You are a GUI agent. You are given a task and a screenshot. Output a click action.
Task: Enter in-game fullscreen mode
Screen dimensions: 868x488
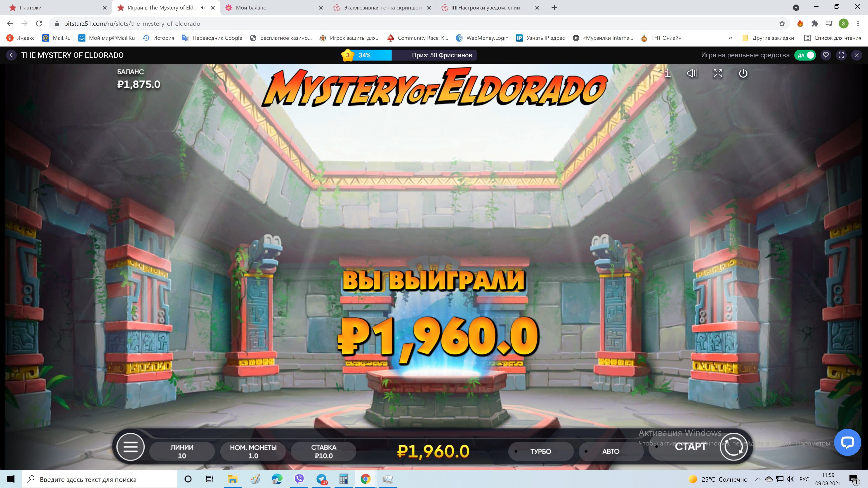tap(718, 73)
